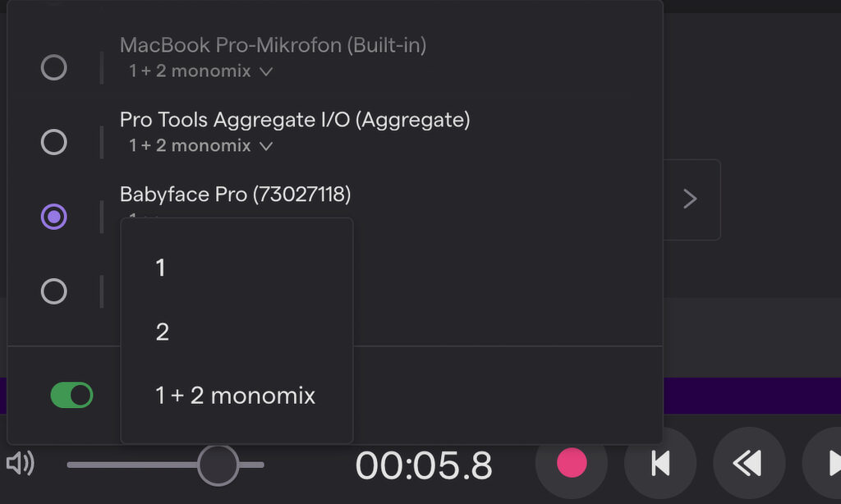The height and width of the screenshot is (504, 841).
Task: Turn off the green toggle switch
Action: 72,395
